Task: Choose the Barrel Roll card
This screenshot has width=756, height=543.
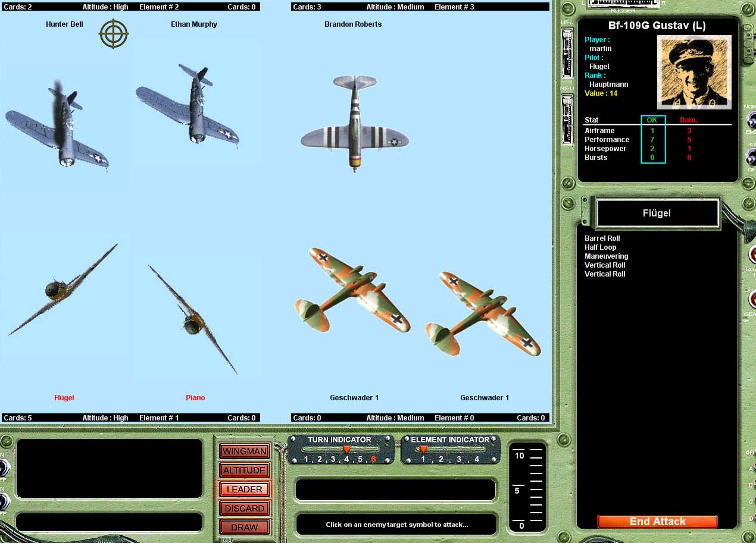Action: 602,238
